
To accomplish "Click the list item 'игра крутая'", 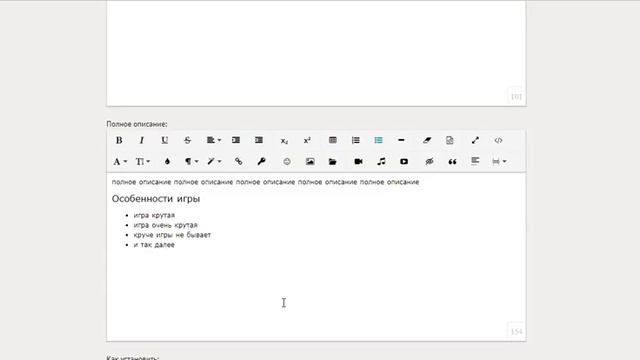I will tap(154, 215).
